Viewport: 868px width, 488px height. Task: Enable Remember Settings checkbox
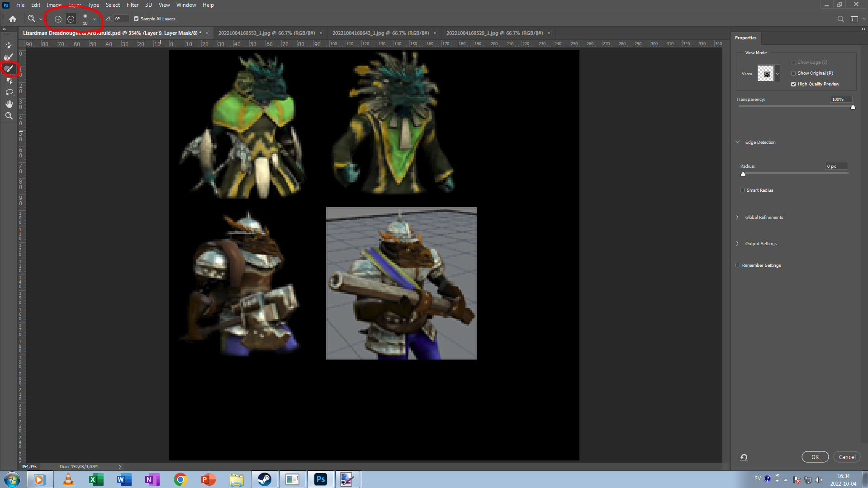(738, 265)
